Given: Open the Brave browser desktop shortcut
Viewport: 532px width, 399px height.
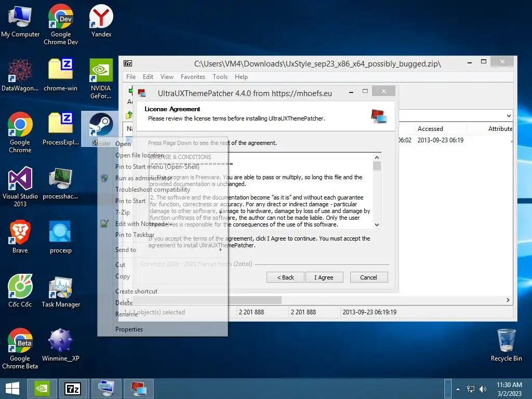Looking at the screenshot, I should tap(20, 237).
